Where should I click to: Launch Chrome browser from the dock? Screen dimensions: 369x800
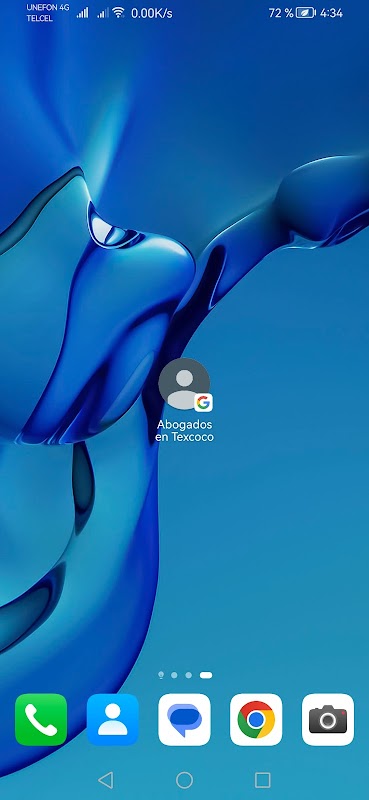point(256,719)
